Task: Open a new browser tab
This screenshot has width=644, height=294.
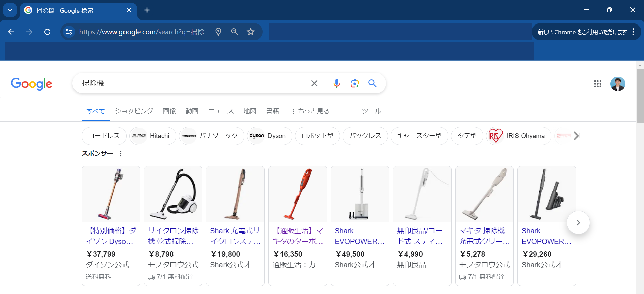Action: coord(147,10)
